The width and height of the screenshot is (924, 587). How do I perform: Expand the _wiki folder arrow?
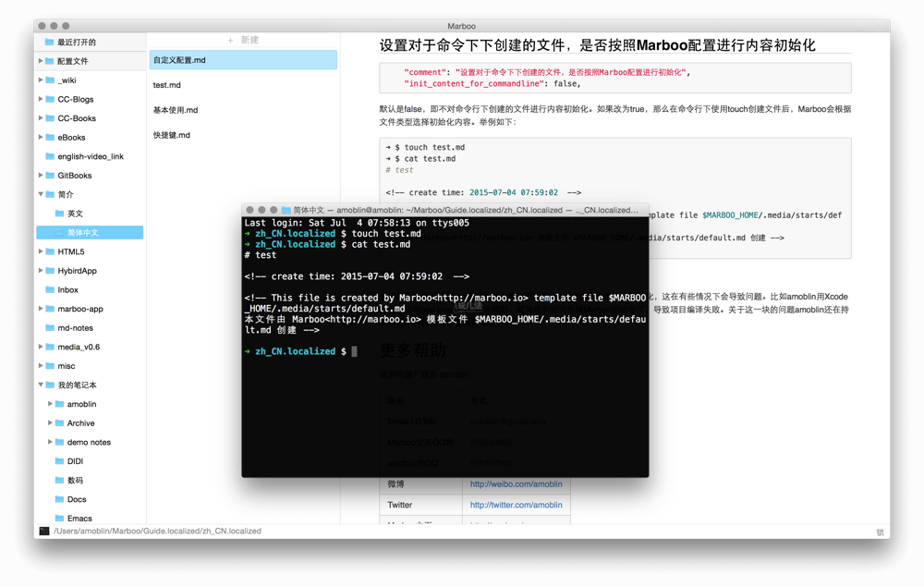[x=41, y=80]
